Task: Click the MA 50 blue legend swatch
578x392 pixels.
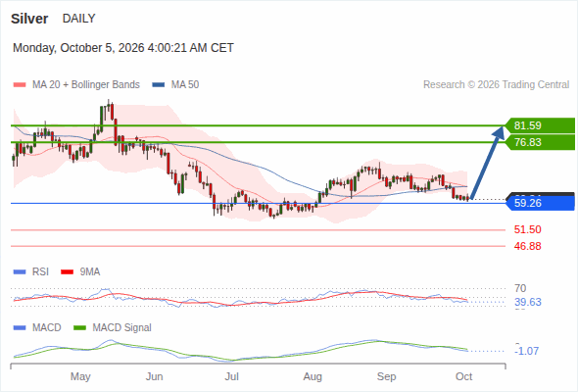Action: tap(159, 85)
